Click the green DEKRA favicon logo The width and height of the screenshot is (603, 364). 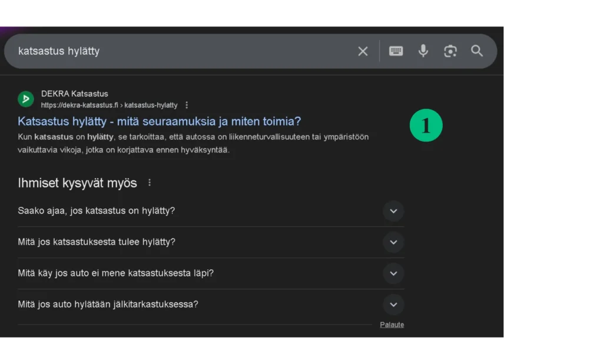(26, 99)
